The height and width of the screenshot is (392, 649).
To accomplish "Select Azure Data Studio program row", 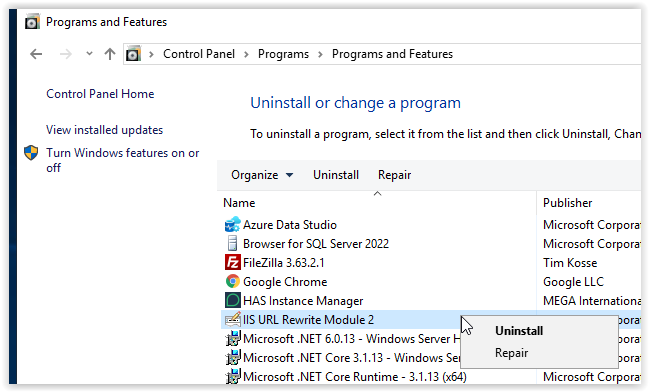I will coord(290,225).
